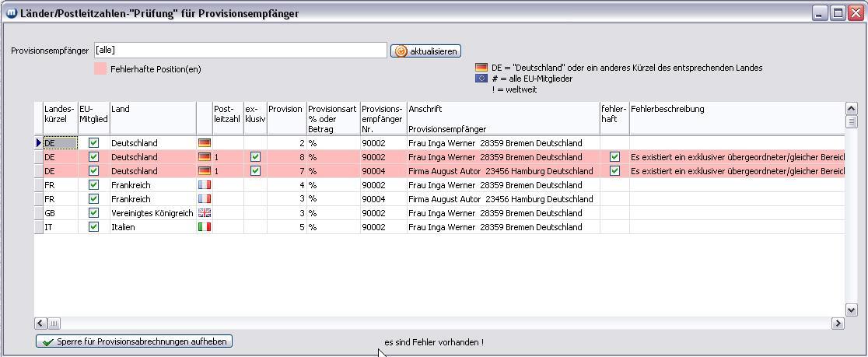The width and height of the screenshot is (868, 357).
Task: Toggle exklusiv checkbox for recipient 90004 Deutschland row
Action: pyautogui.click(x=255, y=171)
